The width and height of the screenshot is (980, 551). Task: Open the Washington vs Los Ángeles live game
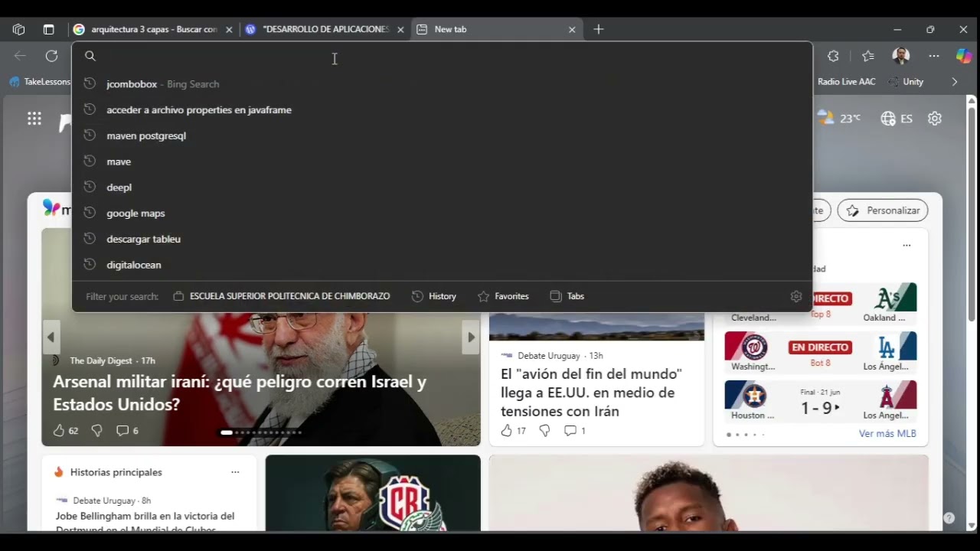[x=821, y=352]
